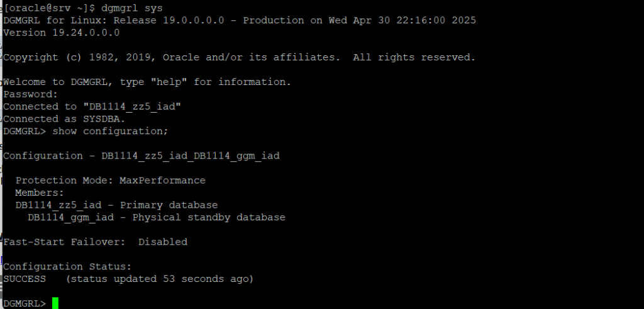644x309 pixels.
Task: Click the 'status updated 53 seconds ago' text
Action: 160,279
